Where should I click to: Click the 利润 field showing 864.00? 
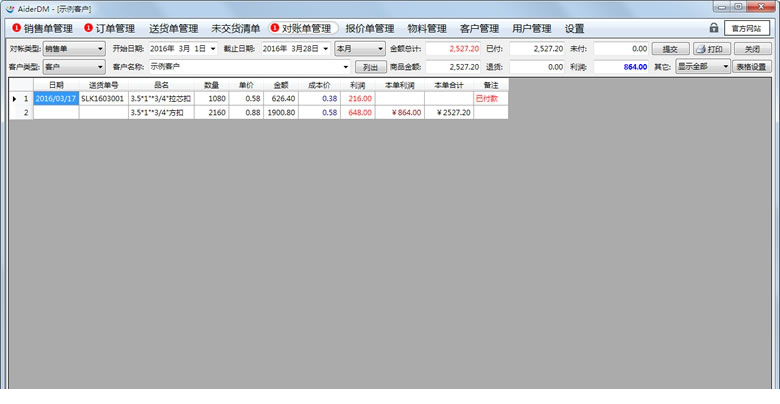click(x=621, y=67)
